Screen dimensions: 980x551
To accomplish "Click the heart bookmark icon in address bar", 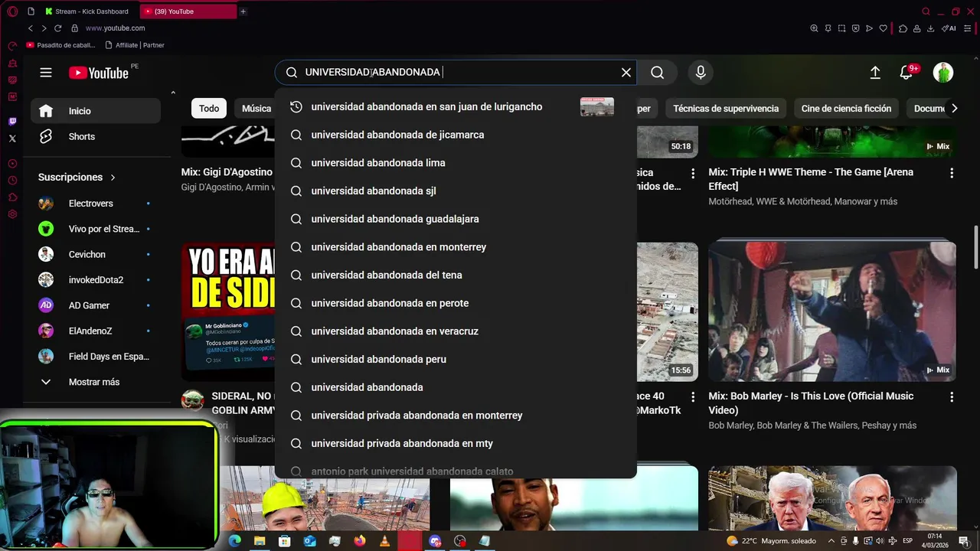I will pyautogui.click(x=883, y=28).
